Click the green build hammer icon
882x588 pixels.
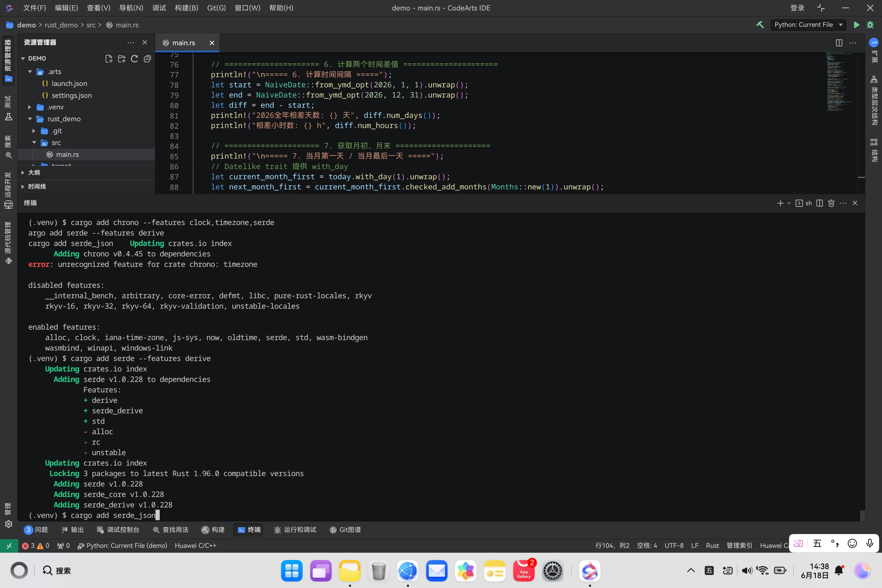coord(760,25)
